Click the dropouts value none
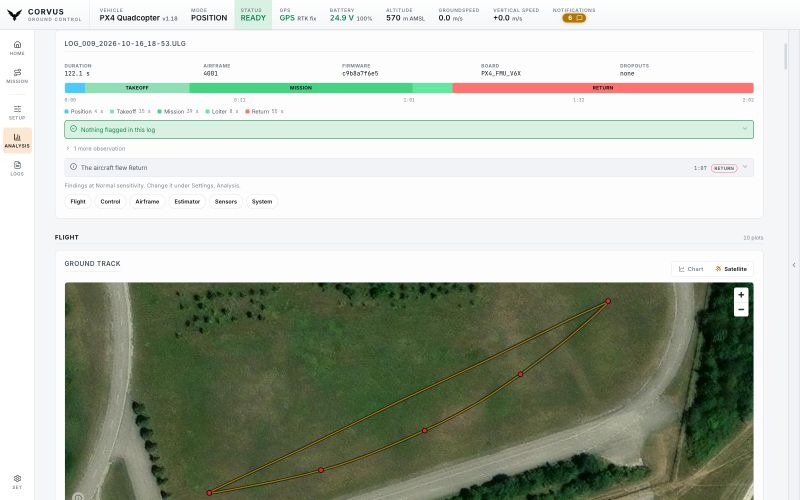The height and width of the screenshot is (500, 800). [627, 73]
